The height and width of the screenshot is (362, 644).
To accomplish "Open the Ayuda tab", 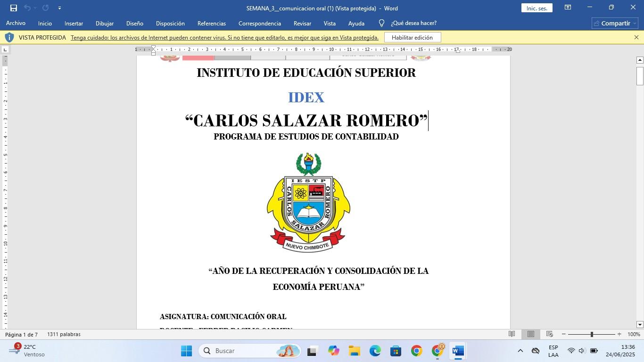I will (356, 23).
